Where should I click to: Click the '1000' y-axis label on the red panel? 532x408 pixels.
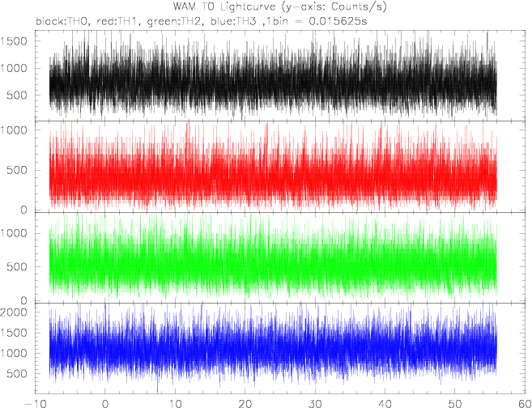pos(14,130)
